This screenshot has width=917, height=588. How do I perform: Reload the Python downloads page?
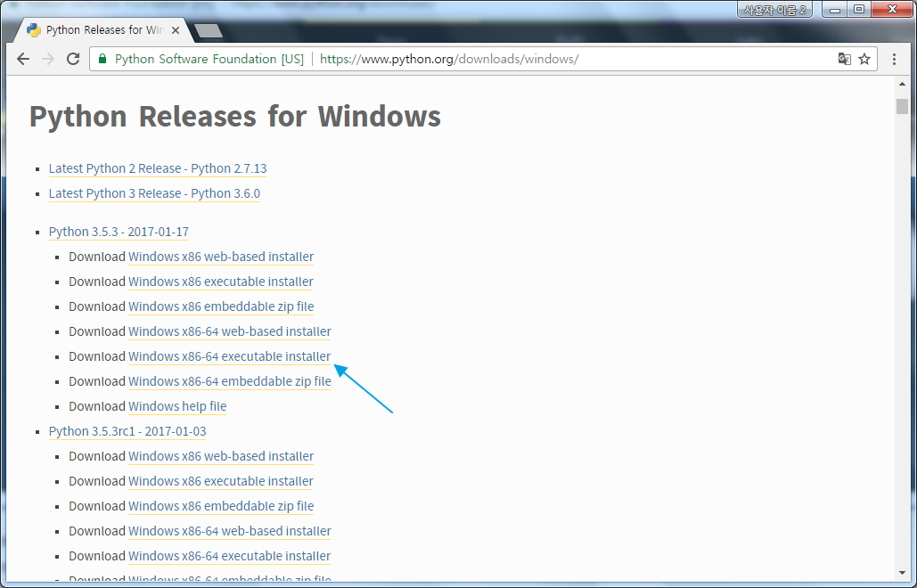tap(73, 59)
